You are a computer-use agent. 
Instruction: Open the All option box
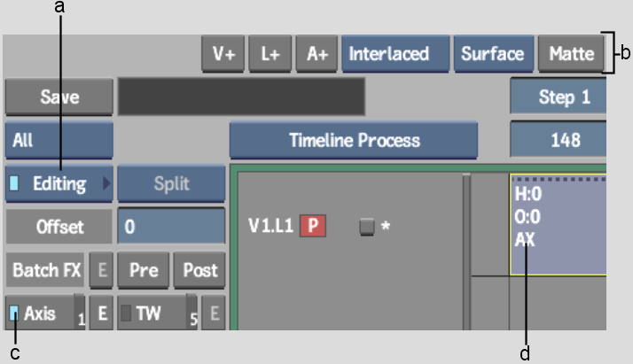tap(59, 140)
